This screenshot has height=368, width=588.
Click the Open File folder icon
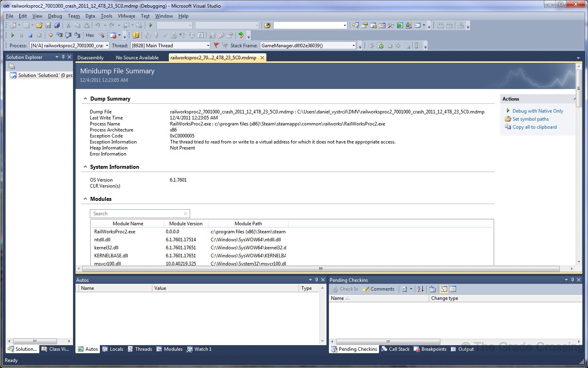pyautogui.click(x=39, y=25)
